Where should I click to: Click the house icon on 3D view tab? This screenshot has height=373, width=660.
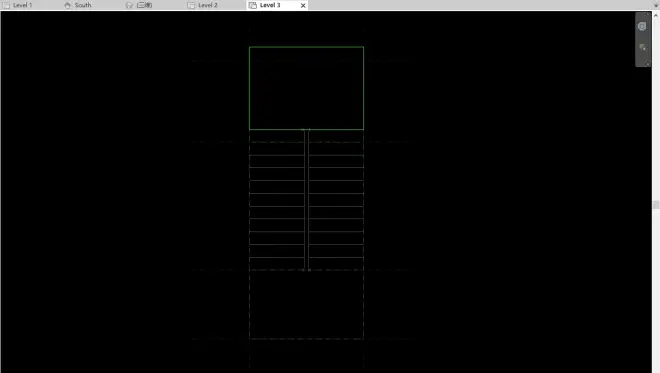129,5
